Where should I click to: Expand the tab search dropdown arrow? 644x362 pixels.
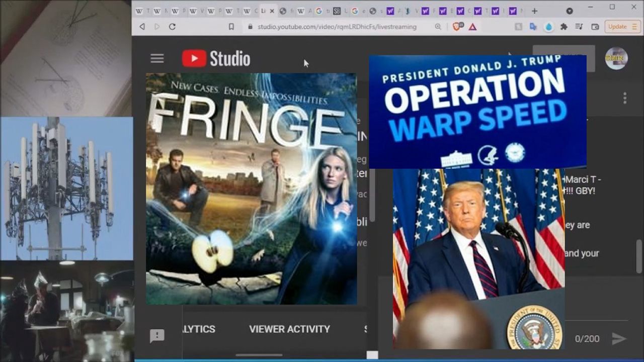point(570,11)
